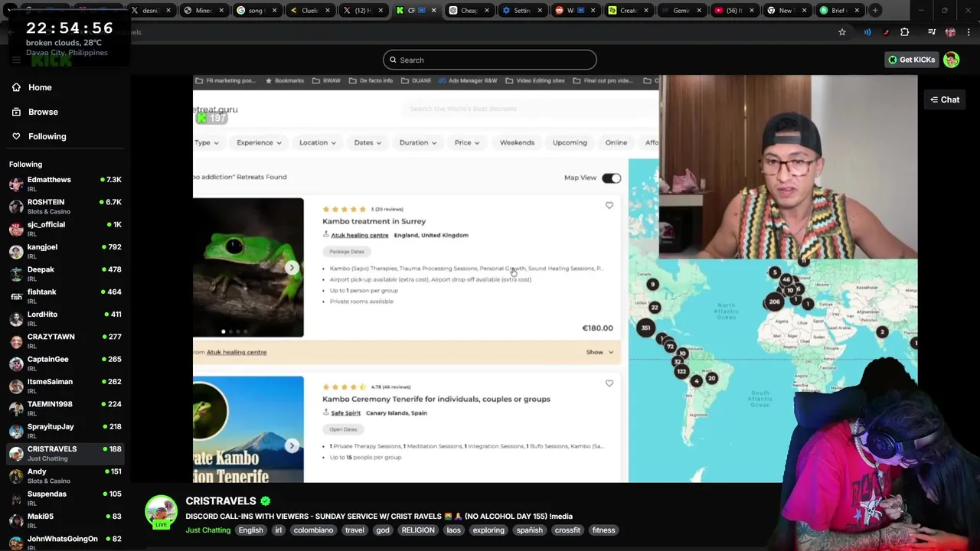Click Package Dates tag on Surrey listing
Viewport: 980px width, 551px height.
347,251
